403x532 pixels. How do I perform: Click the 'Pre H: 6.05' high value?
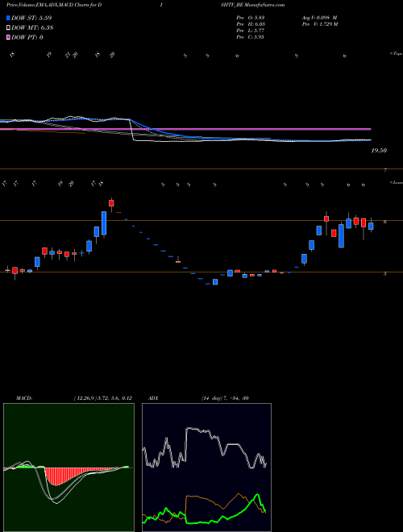point(251,24)
